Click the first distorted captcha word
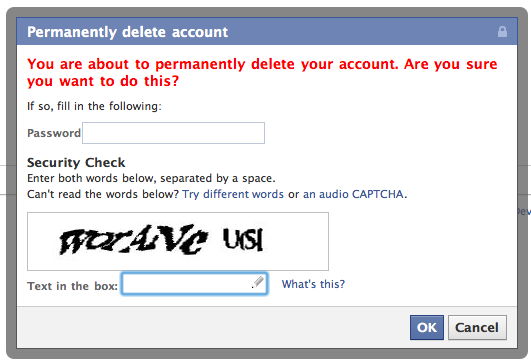Viewport: 531px width, 362px height. (133, 239)
